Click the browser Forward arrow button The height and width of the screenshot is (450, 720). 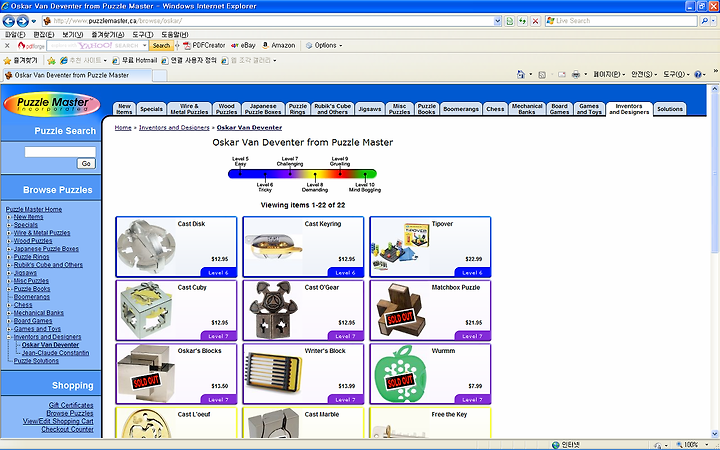pyautogui.click(x=22, y=21)
